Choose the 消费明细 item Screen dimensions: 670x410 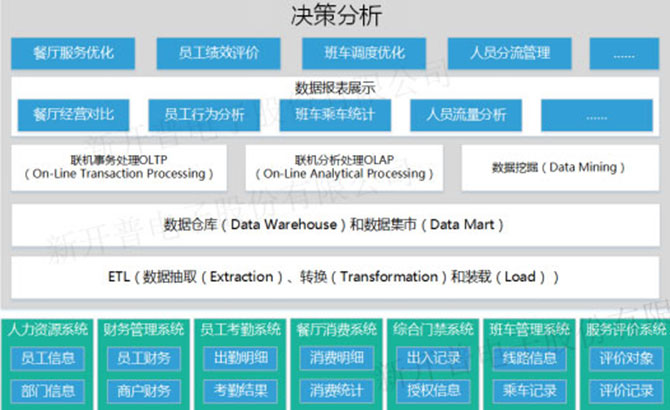pos(337,358)
